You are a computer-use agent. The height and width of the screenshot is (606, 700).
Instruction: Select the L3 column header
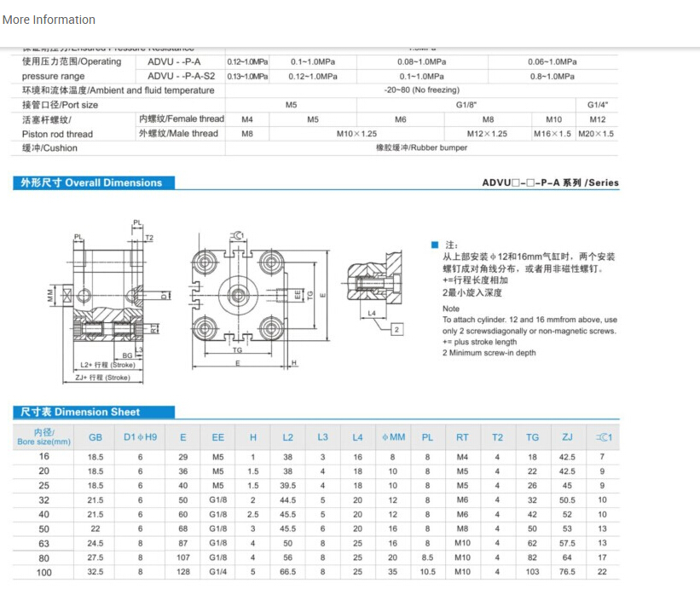tap(323, 437)
